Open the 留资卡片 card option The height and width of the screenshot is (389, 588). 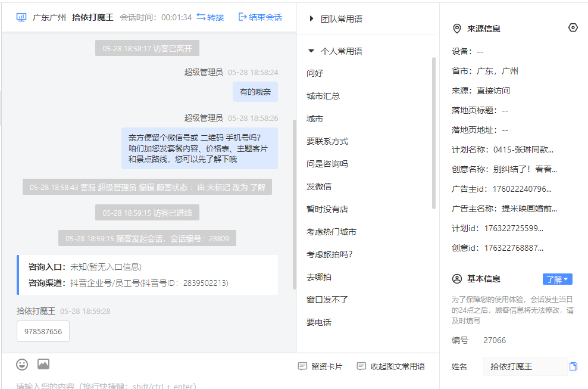(x=320, y=366)
